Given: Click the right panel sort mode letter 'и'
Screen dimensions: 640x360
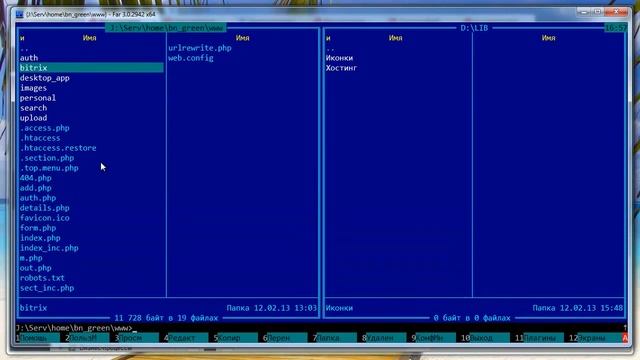Looking at the screenshot, I should click(328, 38).
